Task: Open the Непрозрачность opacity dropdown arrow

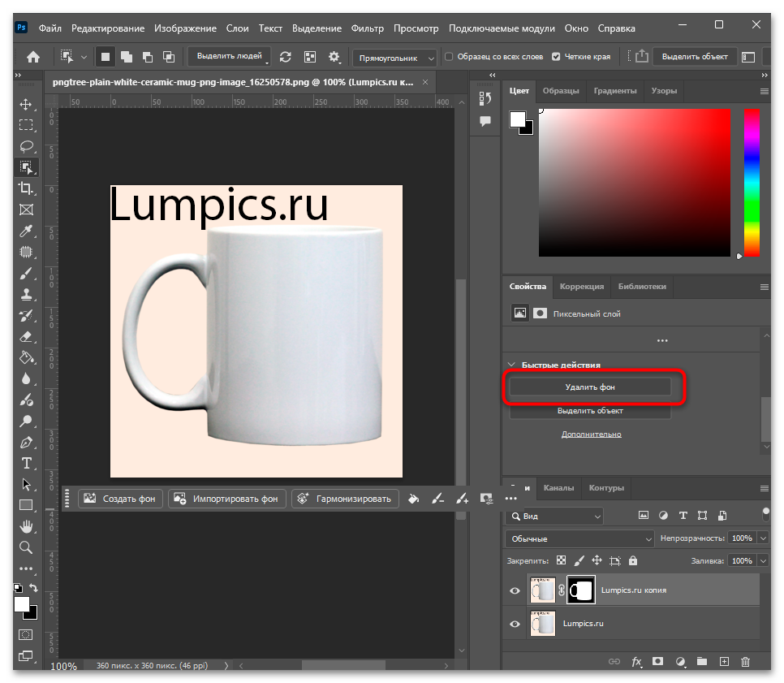Action: tap(764, 538)
